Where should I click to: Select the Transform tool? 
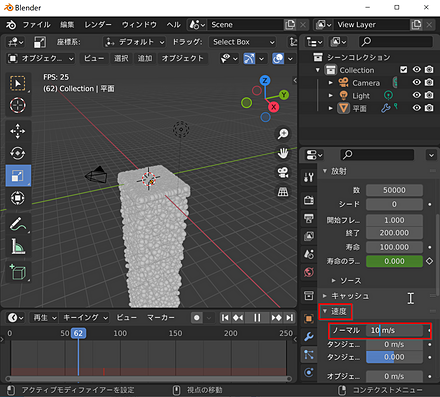[18, 198]
